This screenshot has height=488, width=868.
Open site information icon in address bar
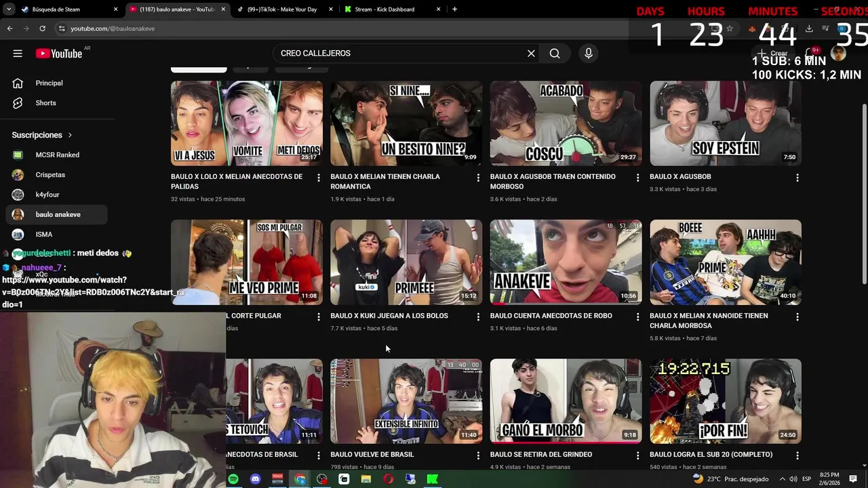click(62, 28)
